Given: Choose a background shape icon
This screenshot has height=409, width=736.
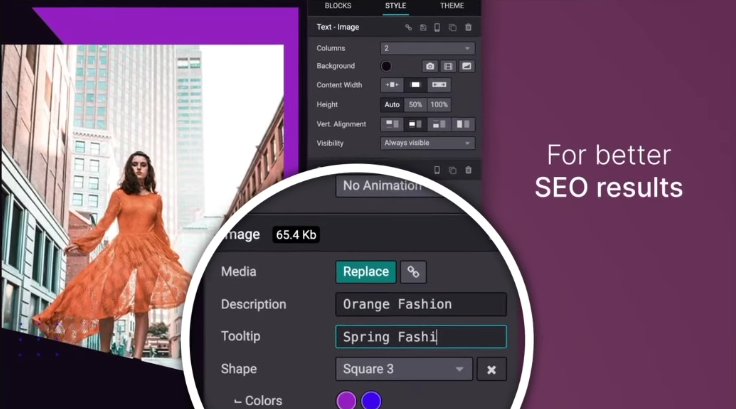Looking at the screenshot, I should [467, 66].
